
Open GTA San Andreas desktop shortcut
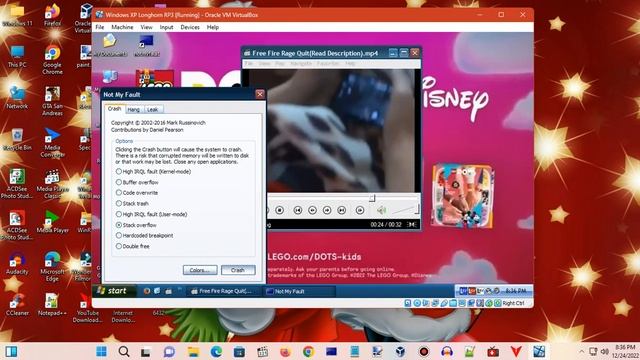click(52, 101)
